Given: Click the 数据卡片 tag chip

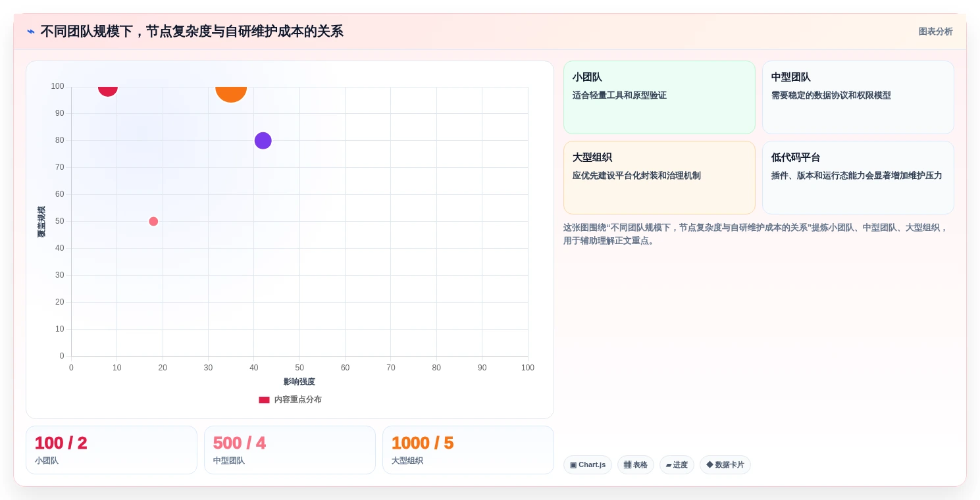Looking at the screenshot, I should [x=725, y=465].
